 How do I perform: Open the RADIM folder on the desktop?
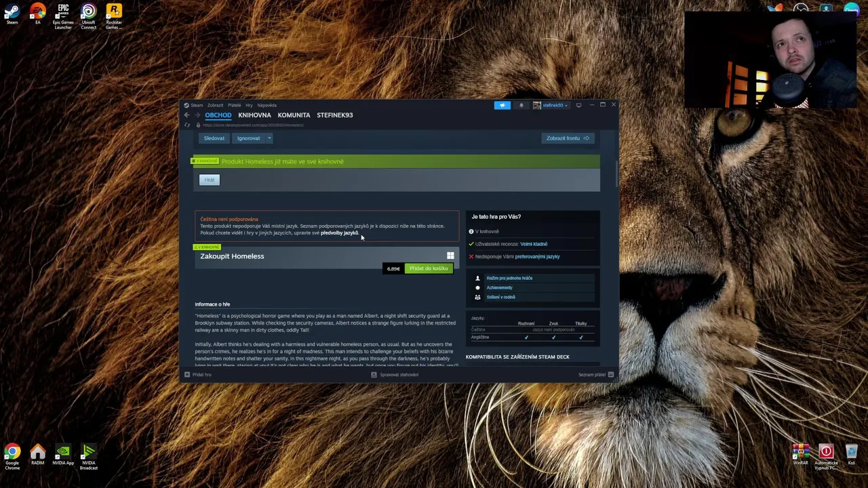click(37, 455)
